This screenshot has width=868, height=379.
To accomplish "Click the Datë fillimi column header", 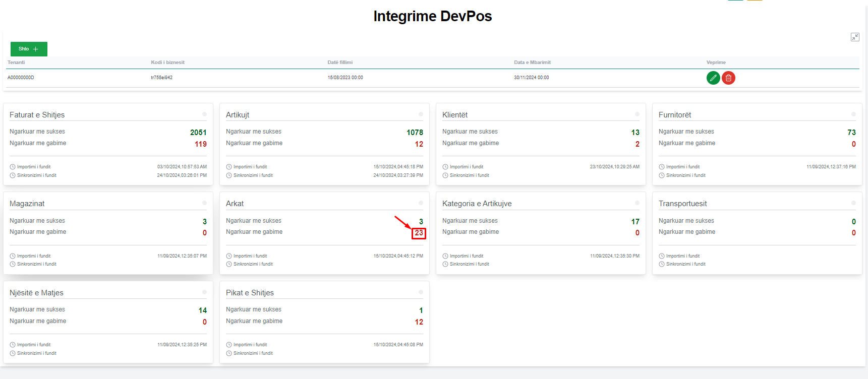I will pyautogui.click(x=340, y=62).
